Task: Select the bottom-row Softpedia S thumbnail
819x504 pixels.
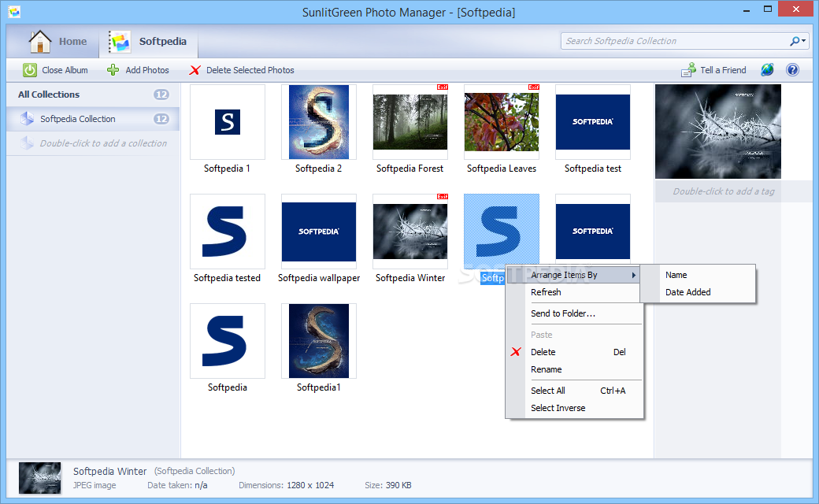Action: click(x=228, y=341)
